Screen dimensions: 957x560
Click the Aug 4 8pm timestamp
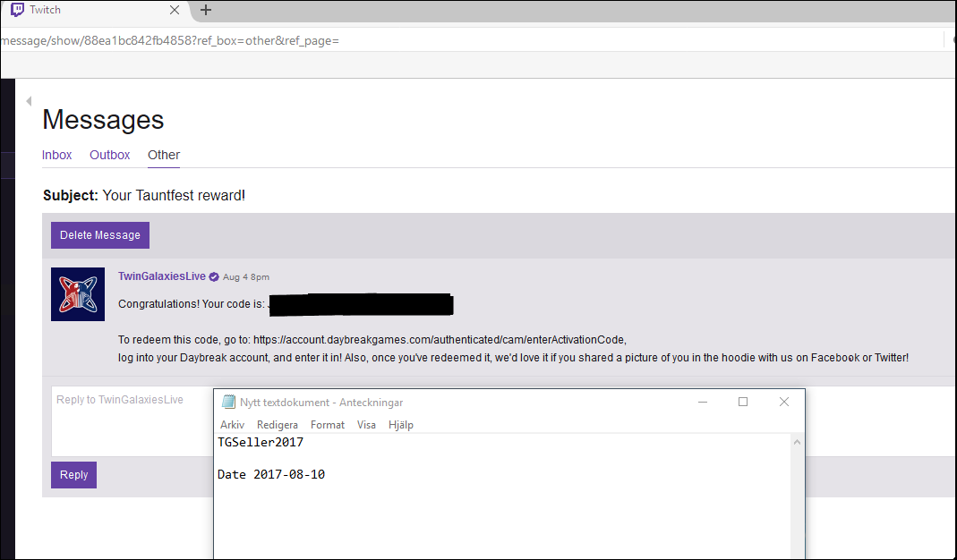click(x=246, y=277)
